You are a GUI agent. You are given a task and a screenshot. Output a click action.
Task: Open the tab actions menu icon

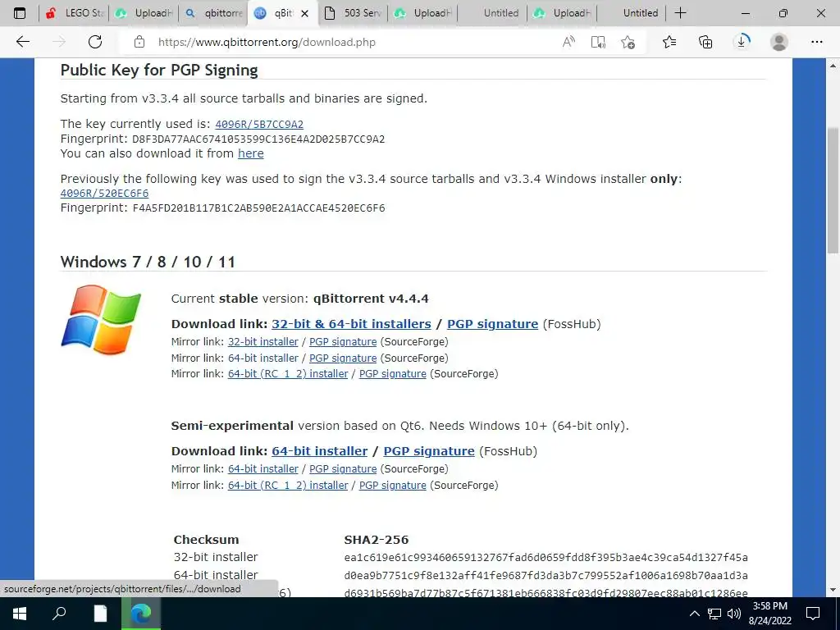[20, 13]
